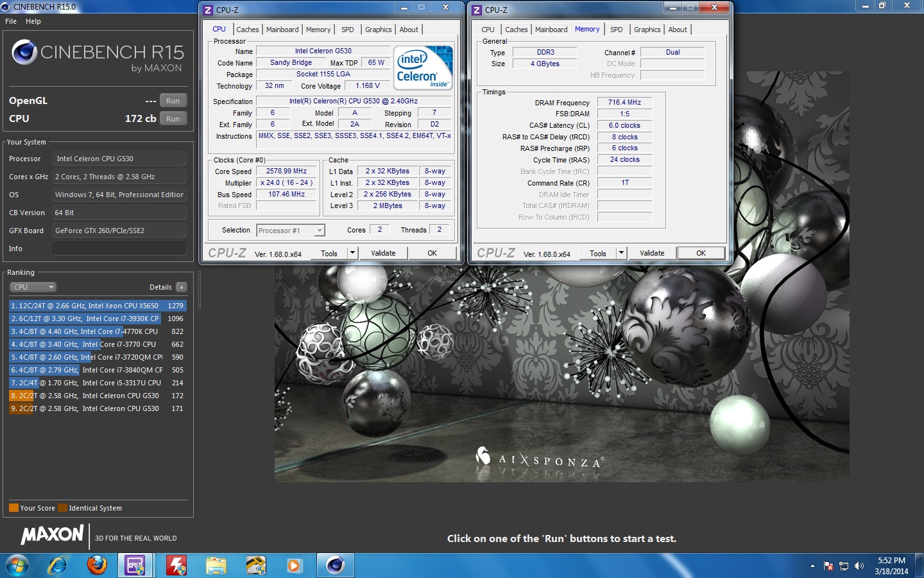
Task: Open Memory tab in left CPU-Z window
Action: pos(318,30)
